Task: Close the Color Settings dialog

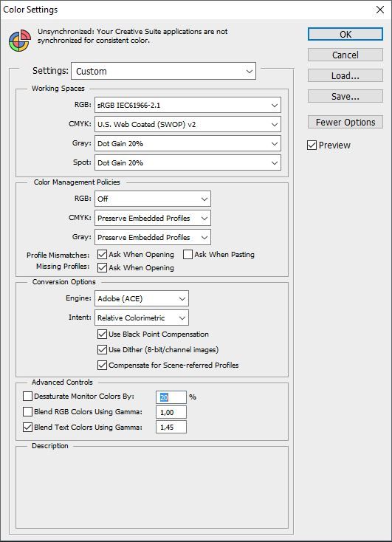Action: tap(380, 10)
